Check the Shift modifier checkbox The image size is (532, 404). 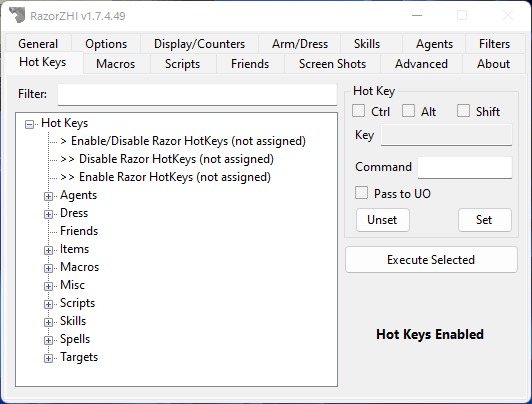tap(463, 111)
